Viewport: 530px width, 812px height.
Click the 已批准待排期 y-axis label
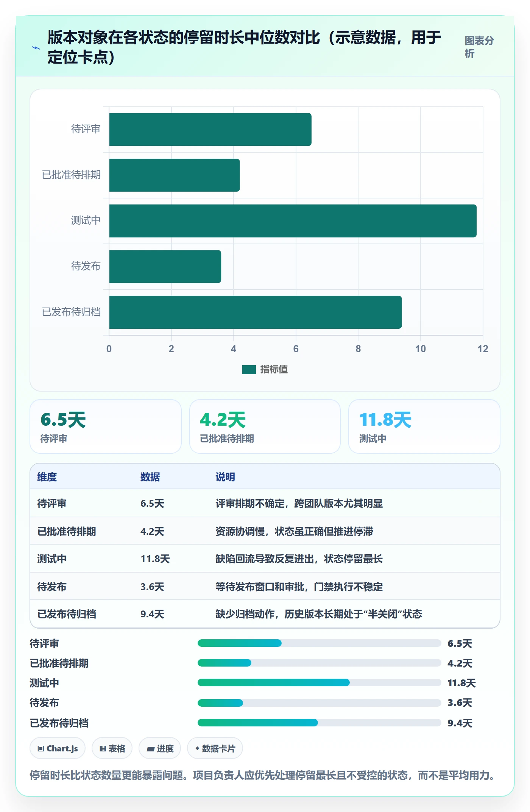(x=71, y=175)
